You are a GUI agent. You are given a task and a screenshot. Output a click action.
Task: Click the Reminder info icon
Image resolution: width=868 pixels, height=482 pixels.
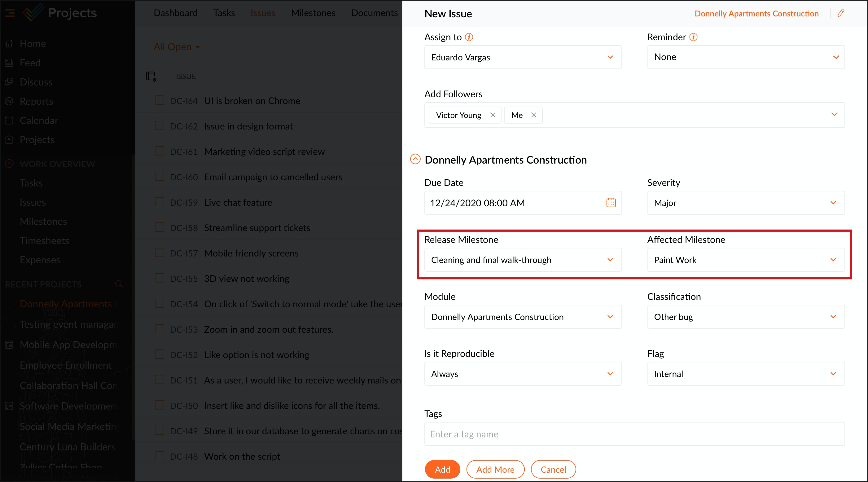[693, 37]
